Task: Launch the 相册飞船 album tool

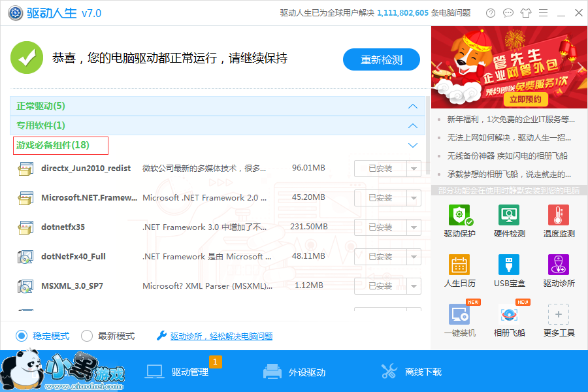Action: [509, 320]
